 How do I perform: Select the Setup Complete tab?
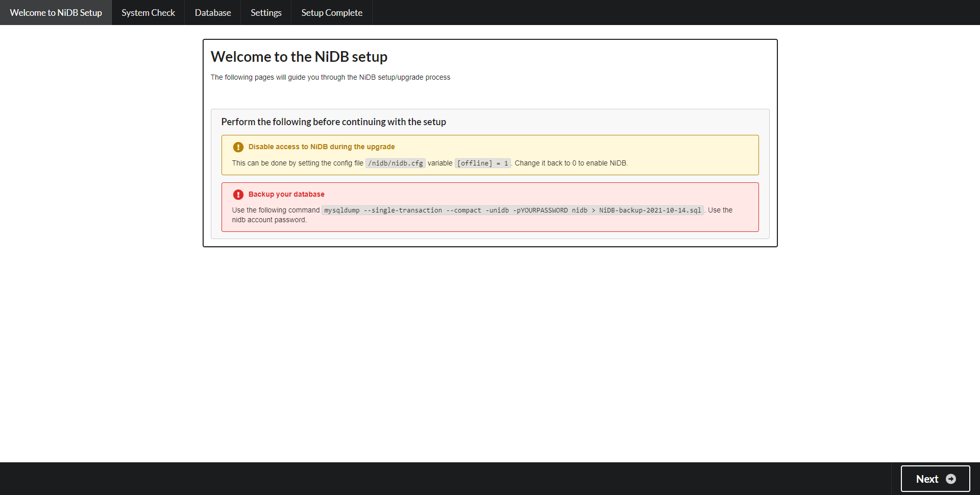[331, 13]
